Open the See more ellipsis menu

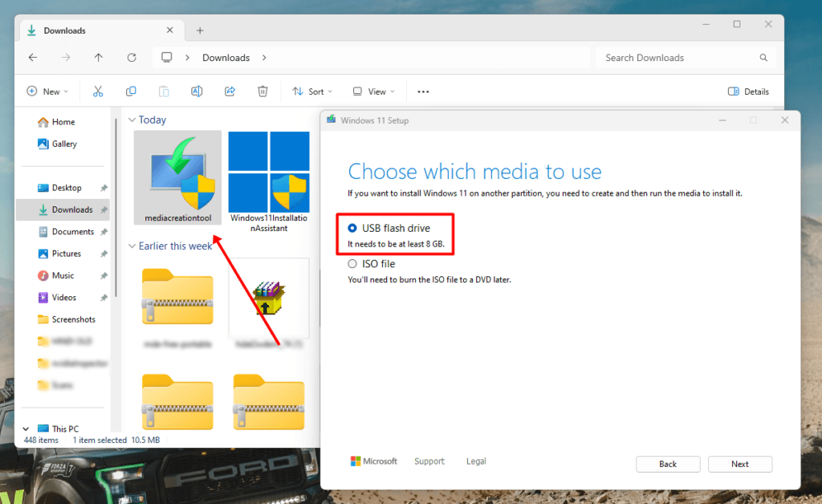point(423,91)
